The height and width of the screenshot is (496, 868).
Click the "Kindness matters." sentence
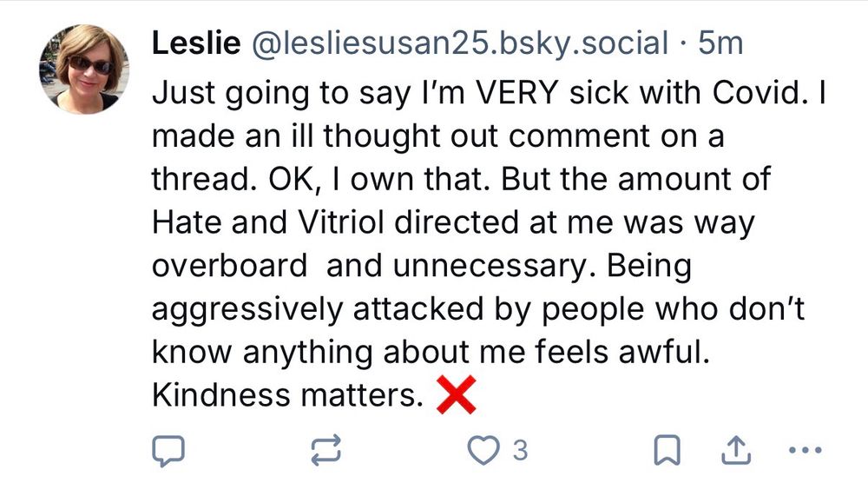[286, 396]
